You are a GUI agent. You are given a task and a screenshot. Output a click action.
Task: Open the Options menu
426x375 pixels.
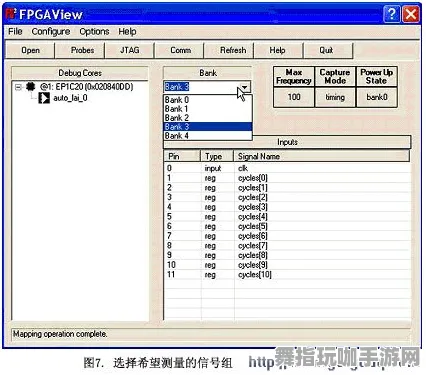tap(94, 32)
